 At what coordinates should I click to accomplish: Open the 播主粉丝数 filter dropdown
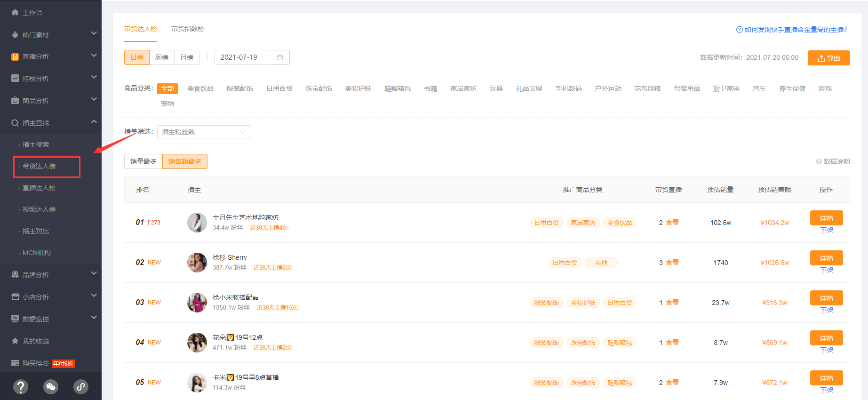coord(204,132)
